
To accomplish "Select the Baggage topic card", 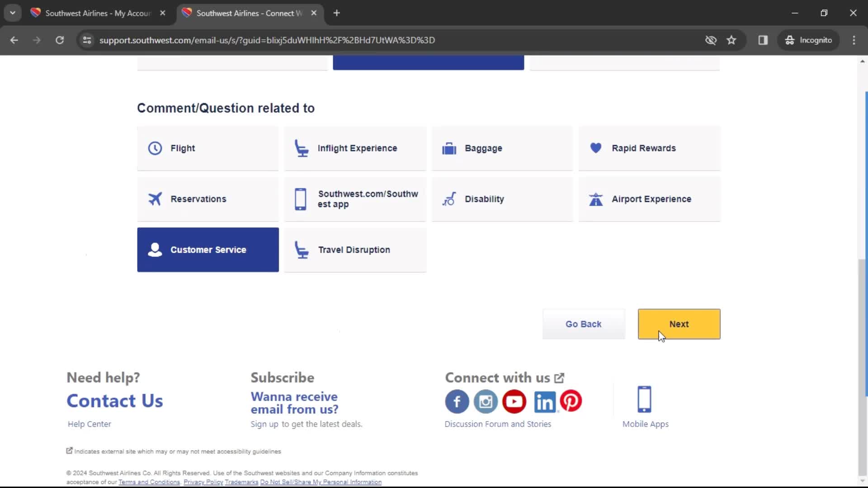I will (502, 148).
